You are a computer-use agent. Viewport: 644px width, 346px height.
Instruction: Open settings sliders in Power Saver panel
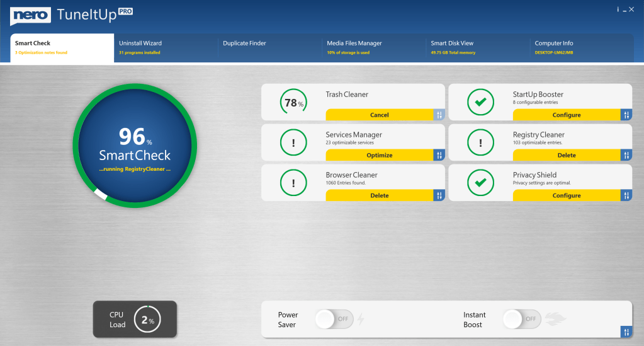tap(626, 332)
